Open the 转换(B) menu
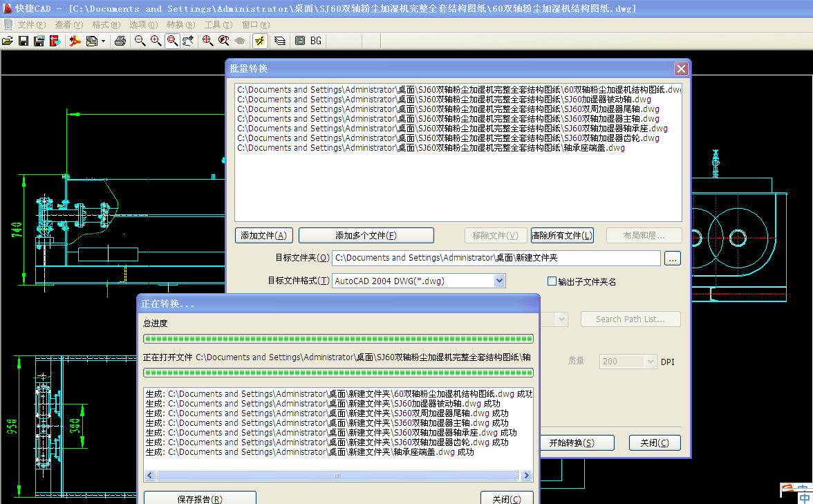The height and width of the screenshot is (504, 813). (180, 25)
